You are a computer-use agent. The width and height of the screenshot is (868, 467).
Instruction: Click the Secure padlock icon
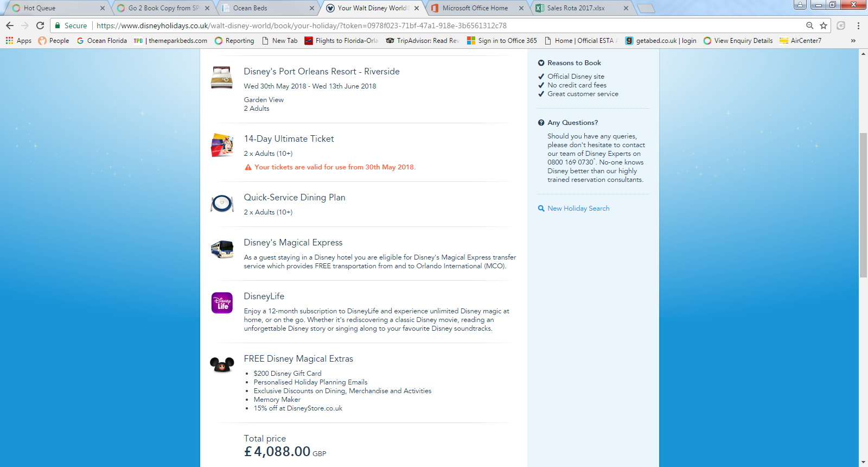coord(58,26)
